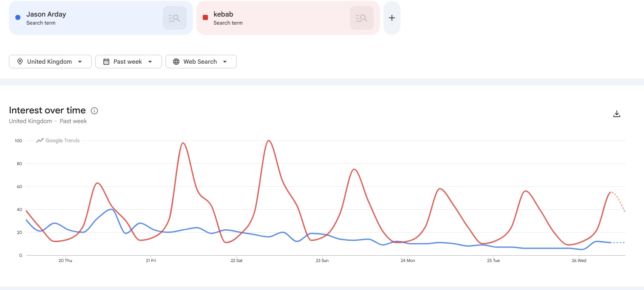
Task: Click the 100 value on the y-axis
Action: (18, 141)
